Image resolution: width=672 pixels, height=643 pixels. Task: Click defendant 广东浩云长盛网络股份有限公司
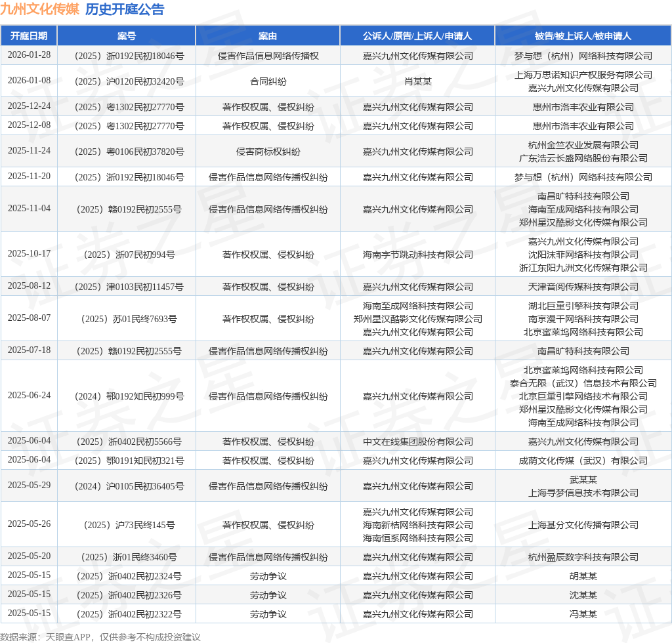click(x=583, y=158)
